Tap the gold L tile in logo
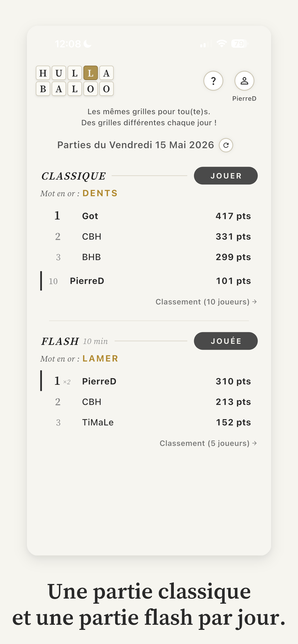Viewport: 298px width, 644px height. click(91, 73)
